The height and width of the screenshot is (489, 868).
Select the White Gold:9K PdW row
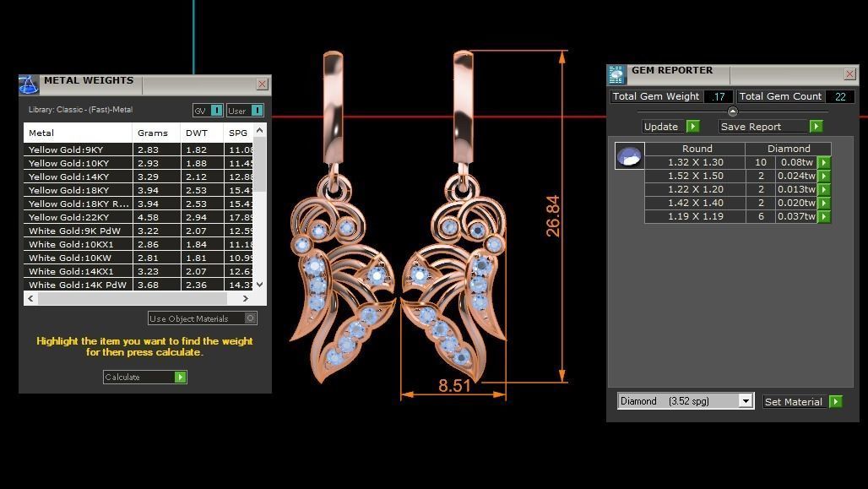[138, 231]
